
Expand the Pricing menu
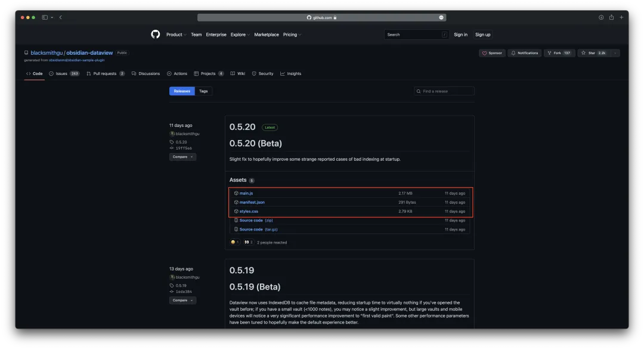pyautogui.click(x=292, y=35)
